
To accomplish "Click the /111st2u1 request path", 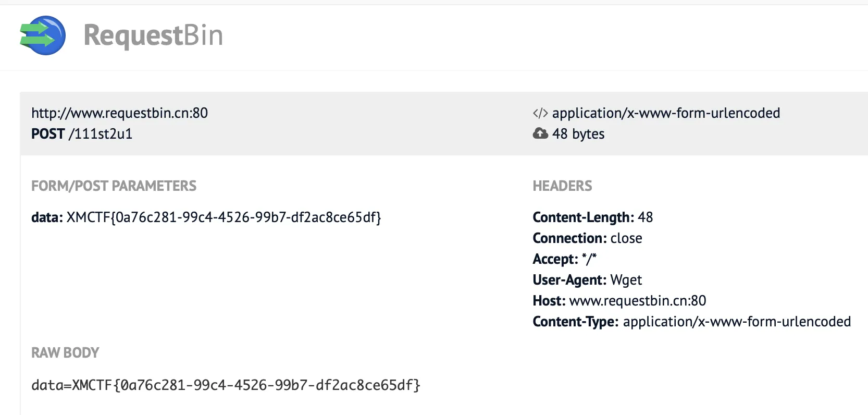I will click(x=101, y=134).
